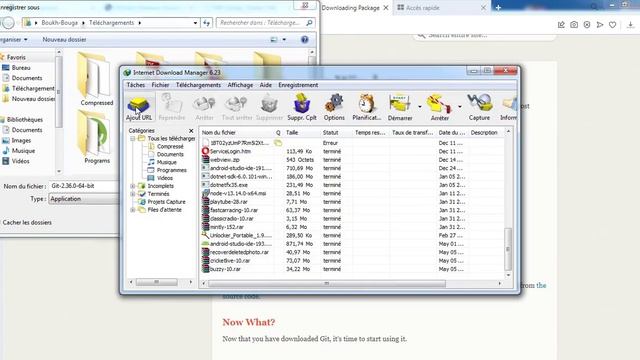Switch to Accès rapide browser tab
This screenshot has height=360, width=640.
[x=441, y=8]
